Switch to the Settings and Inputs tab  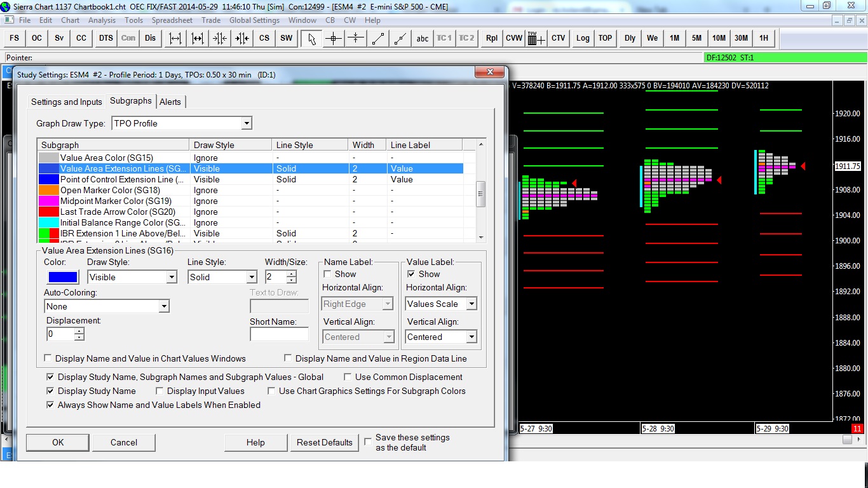(x=66, y=102)
